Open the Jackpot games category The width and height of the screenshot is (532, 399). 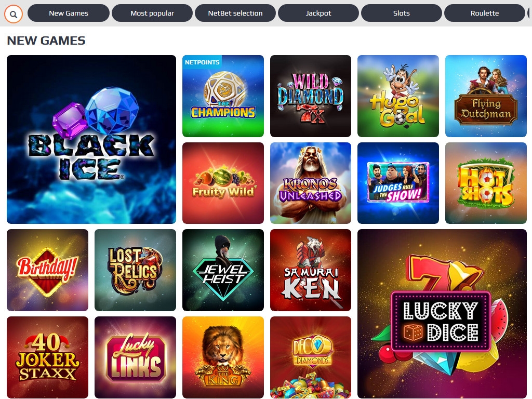[x=318, y=13]
